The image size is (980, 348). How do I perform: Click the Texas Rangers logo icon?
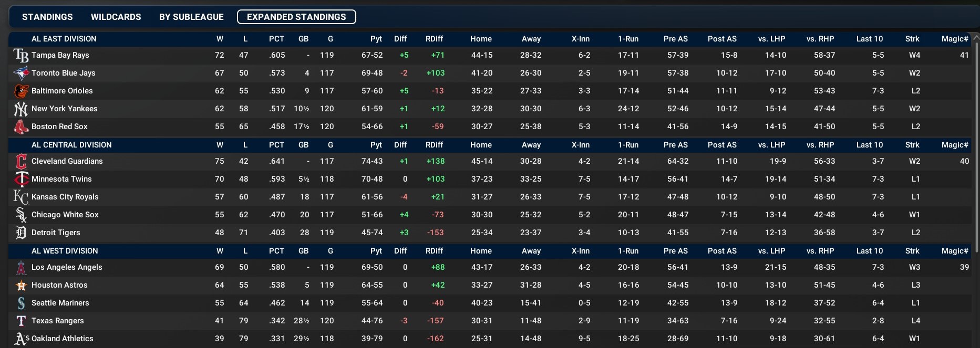coord(21,321)
